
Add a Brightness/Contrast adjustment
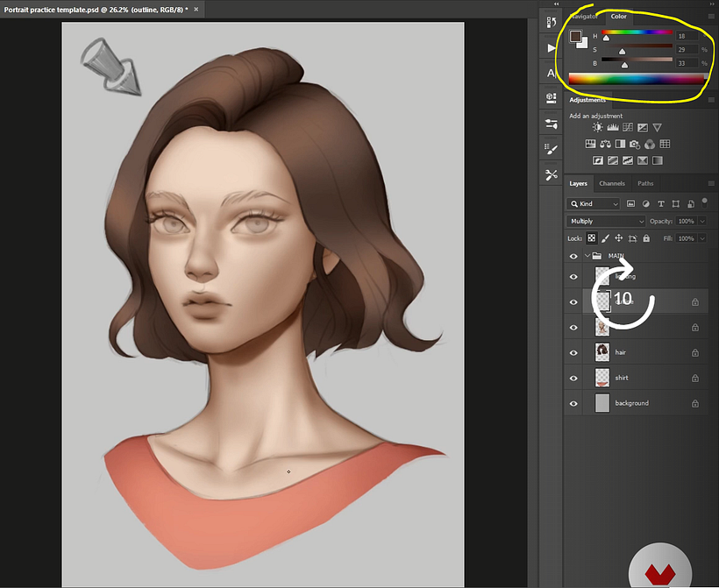click(x=597, y=127)
